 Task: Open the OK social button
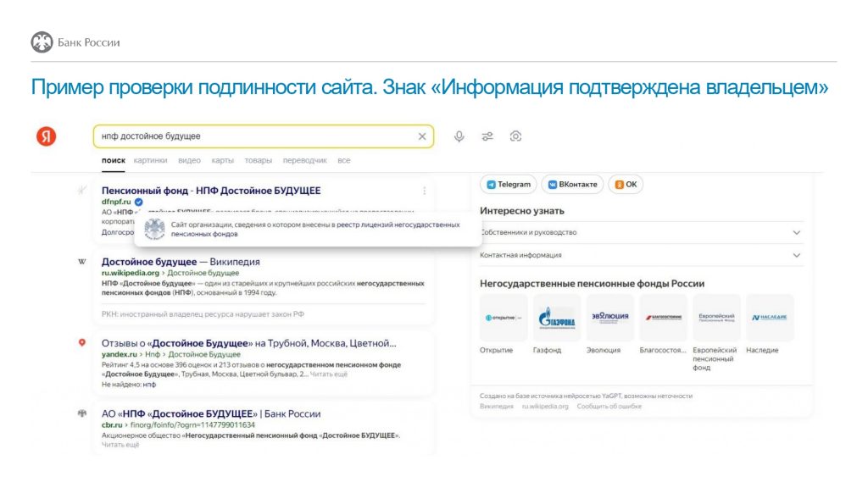(x=626, y=184)
